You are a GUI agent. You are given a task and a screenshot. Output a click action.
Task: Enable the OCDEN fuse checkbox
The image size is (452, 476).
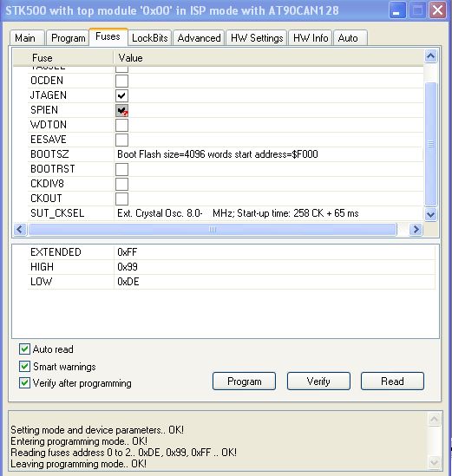[121, 81]
